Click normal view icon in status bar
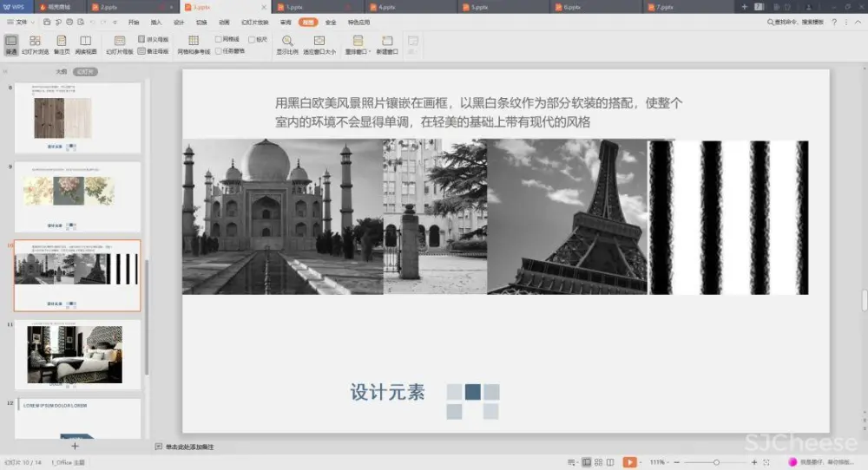This screenshot has height=470, width=868. pyautogui.click(x=586, y=461)
